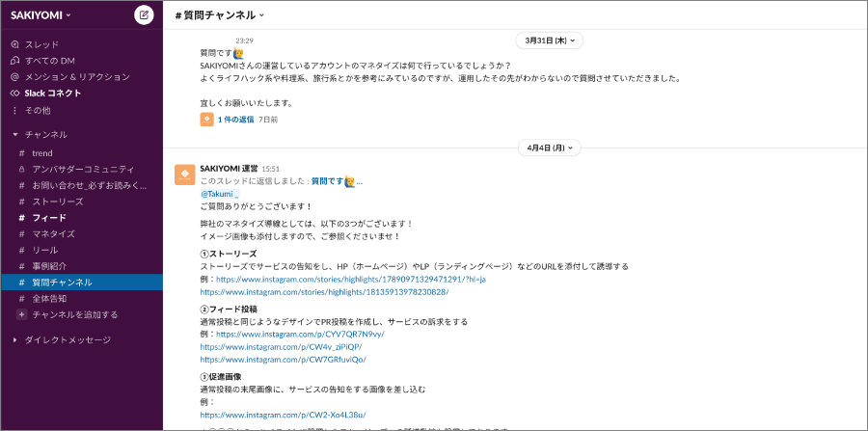Click the Slack コネクト icon
This screenshot has height=431, width=868.
pos(14,93)
